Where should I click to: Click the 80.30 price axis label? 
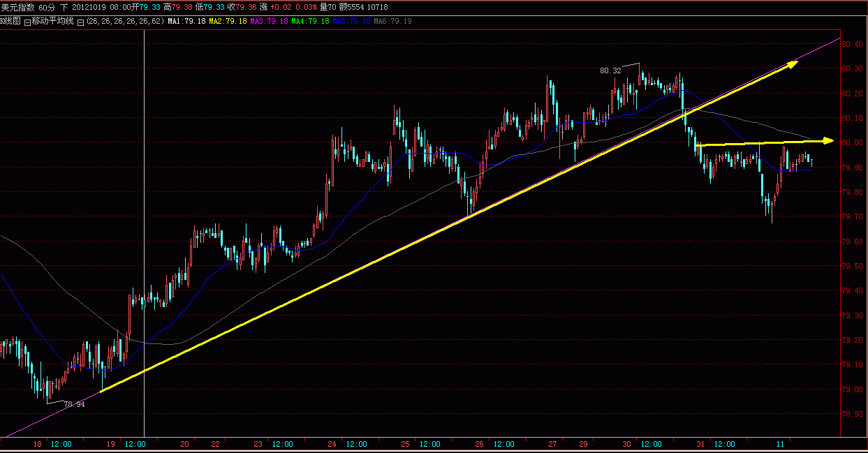point(853,68)
